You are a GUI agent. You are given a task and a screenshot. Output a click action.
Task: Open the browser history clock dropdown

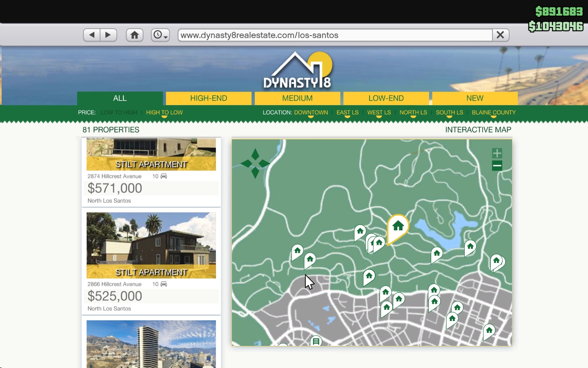(x=160, y=35)
